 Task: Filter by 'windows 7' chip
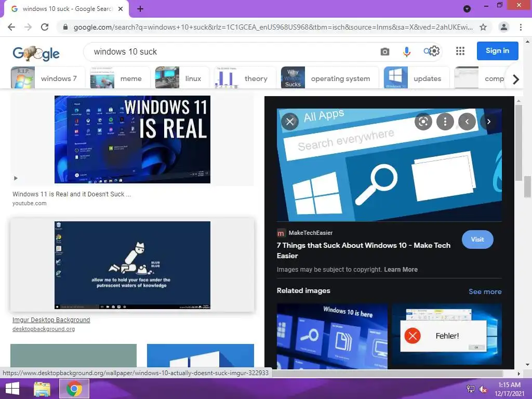[x=47, y=78]
